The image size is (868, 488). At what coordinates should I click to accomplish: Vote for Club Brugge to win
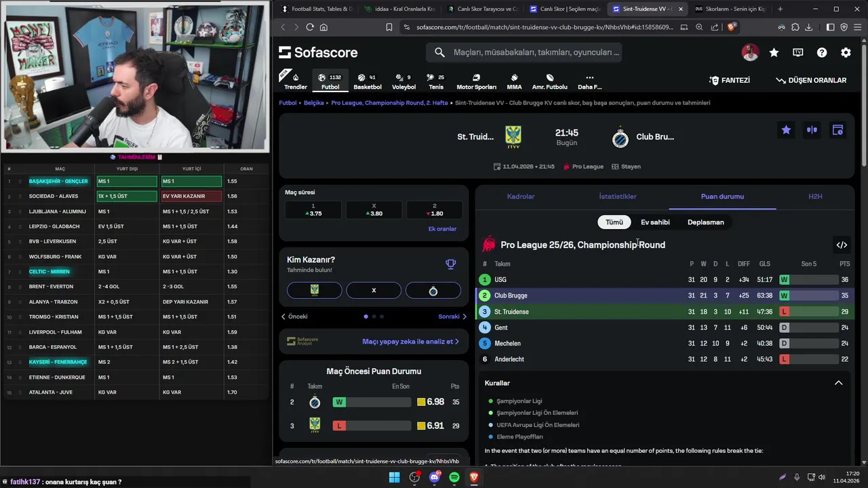(433, 290)
